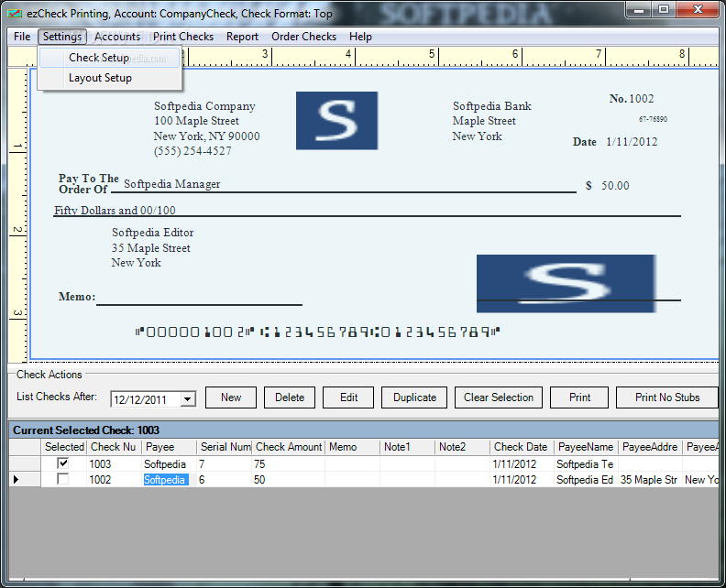Click Softpedia payee cell in row 1003
726x588 pixels.
[x=169, y=464]
